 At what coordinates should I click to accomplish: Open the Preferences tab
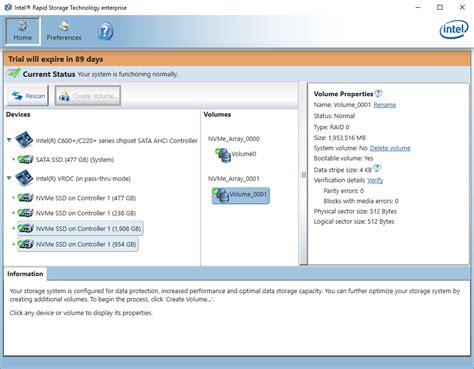tap(64, 31)
